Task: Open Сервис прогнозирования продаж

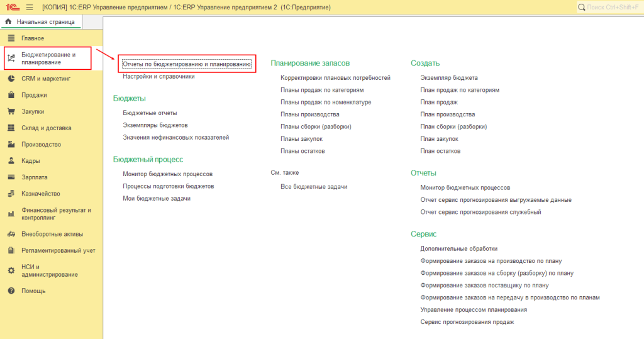Action: pos(467,322)
